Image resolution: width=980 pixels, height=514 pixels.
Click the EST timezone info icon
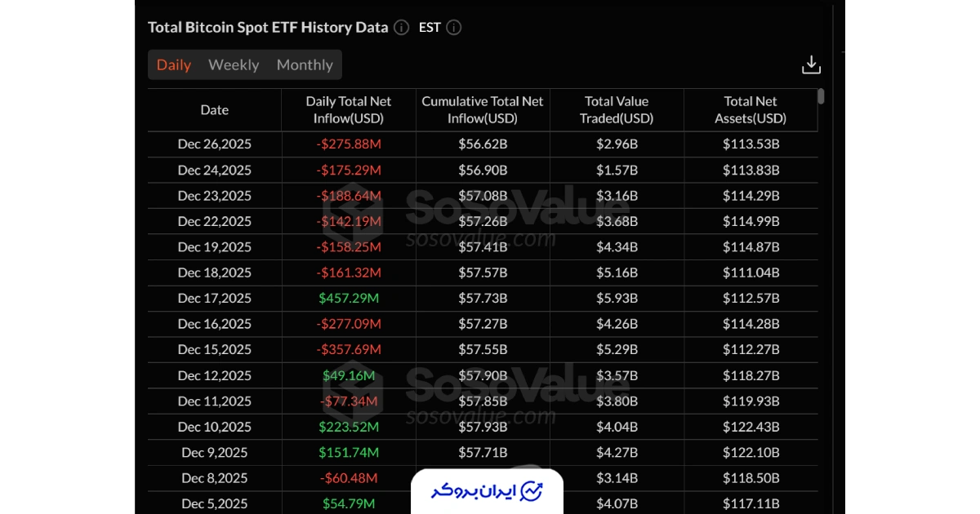(454, 27)
